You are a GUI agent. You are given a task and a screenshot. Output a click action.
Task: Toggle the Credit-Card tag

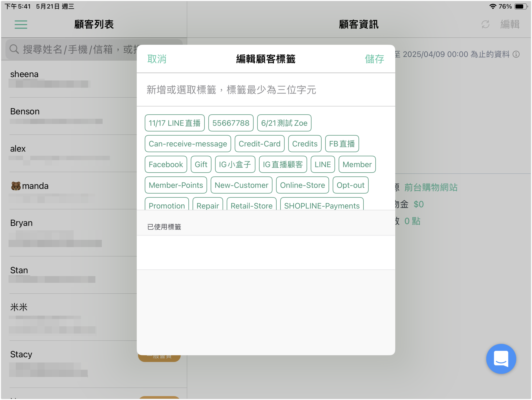click(260, 144)
